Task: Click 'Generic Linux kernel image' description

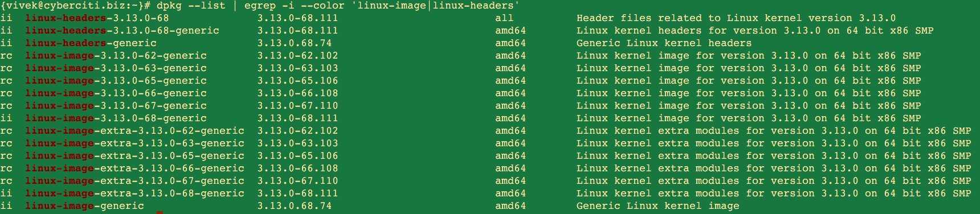Action: (x=658, y=206)
